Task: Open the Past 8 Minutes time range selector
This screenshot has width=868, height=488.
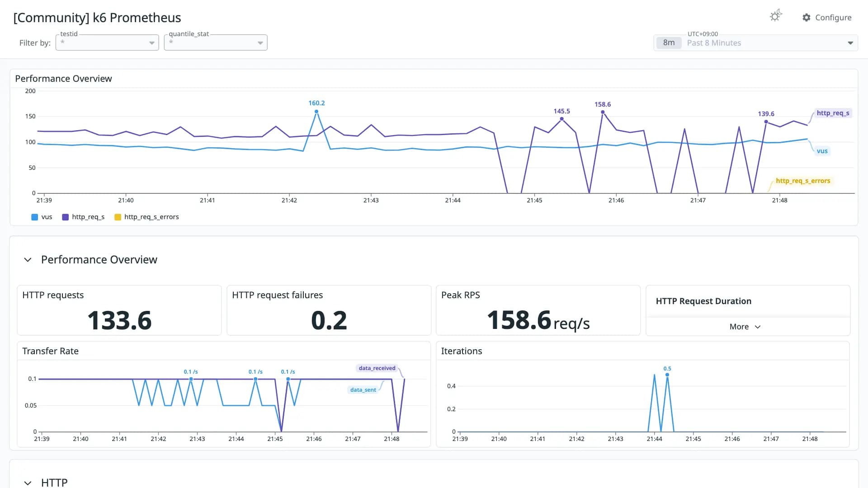Action: click(756, 43)
